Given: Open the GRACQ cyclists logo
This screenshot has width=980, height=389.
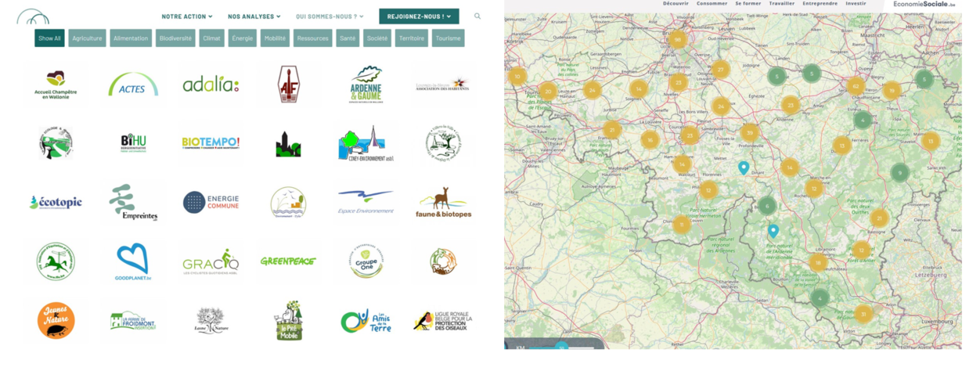Looking at the screenshot, I should coord(211,261).
